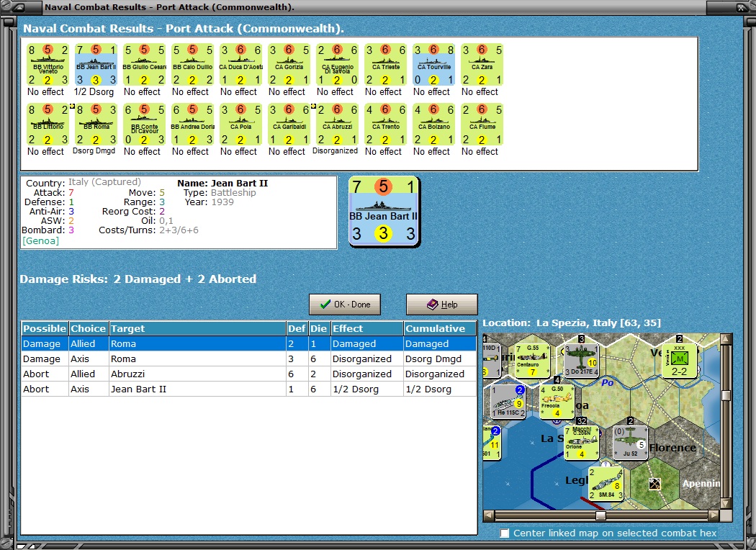The image size is (756, 550).
Task: Click the CA Gorizia ship counter
Action: tap(289, 65)
